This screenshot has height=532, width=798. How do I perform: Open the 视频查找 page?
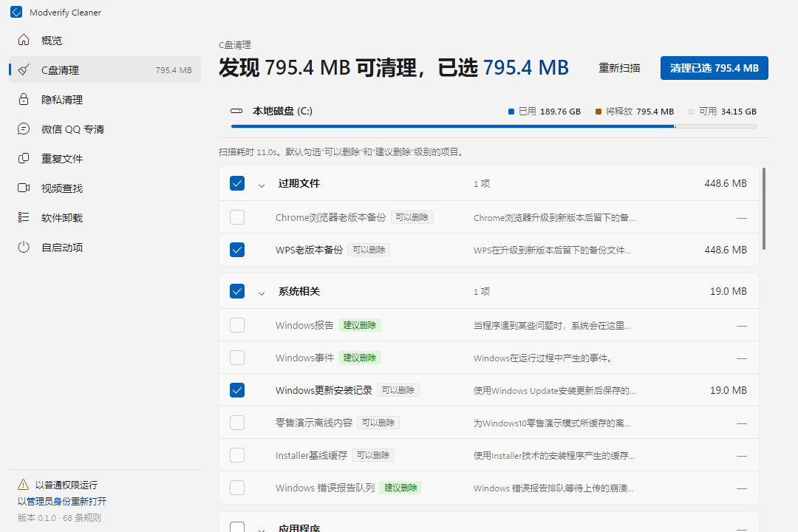[105, 188]
